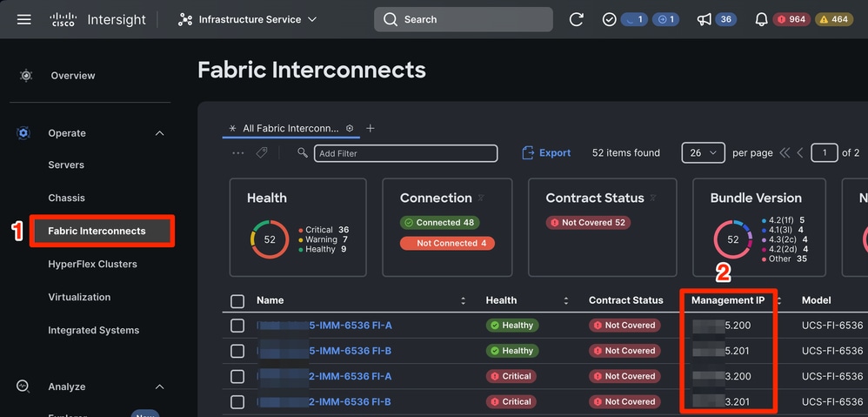Image resolution: width=868 pixels, height=417 pixels.
Task: Open the 26 per page dropdown
Action: coord(703,153)
